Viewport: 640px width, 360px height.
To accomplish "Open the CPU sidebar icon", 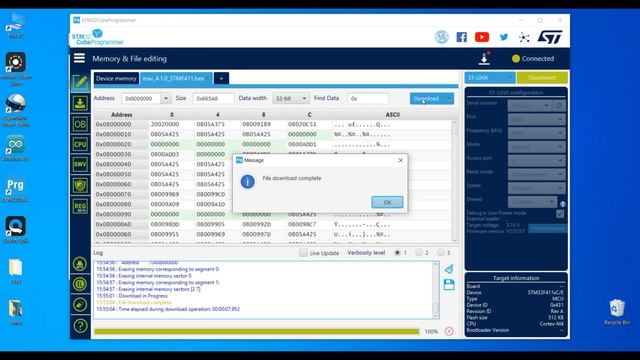I will pyautogui.click(x=80, y=144).
